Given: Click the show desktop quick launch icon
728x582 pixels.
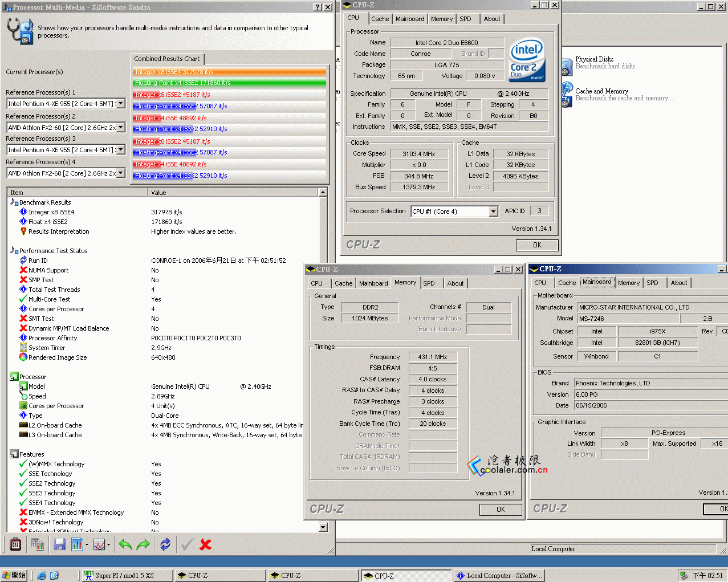Looking at the screenshot, I should 55,576.
